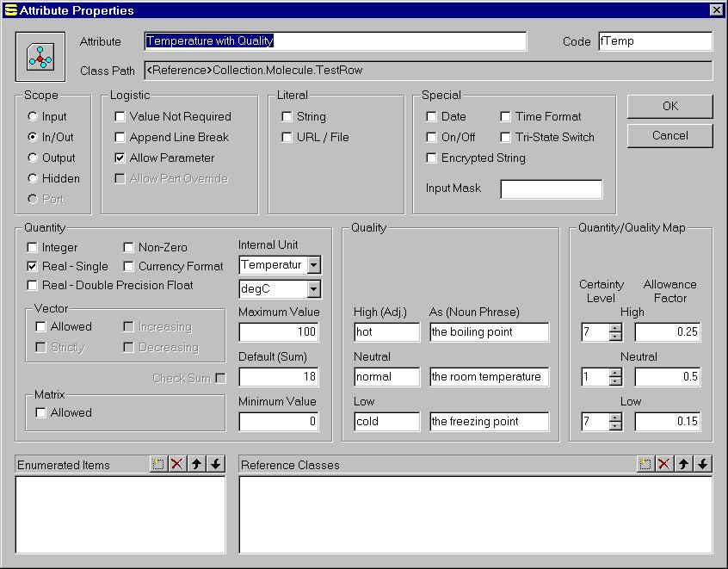Move reference class down
The image size is (728, 569).
[702, 464]
